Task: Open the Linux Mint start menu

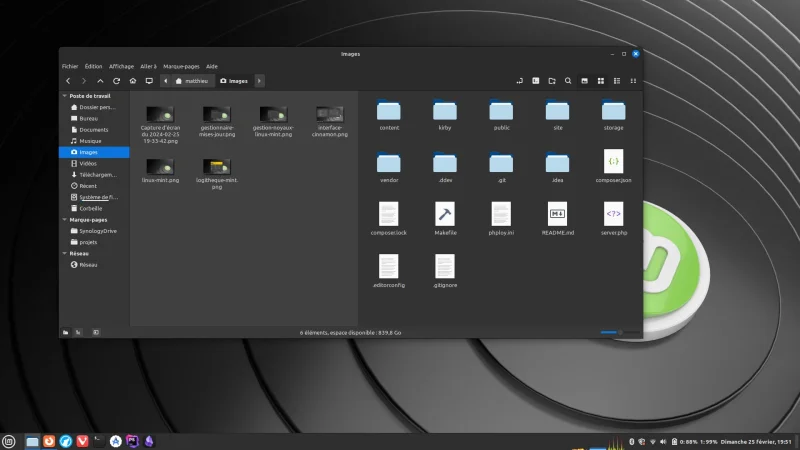Action: point(9,441)
